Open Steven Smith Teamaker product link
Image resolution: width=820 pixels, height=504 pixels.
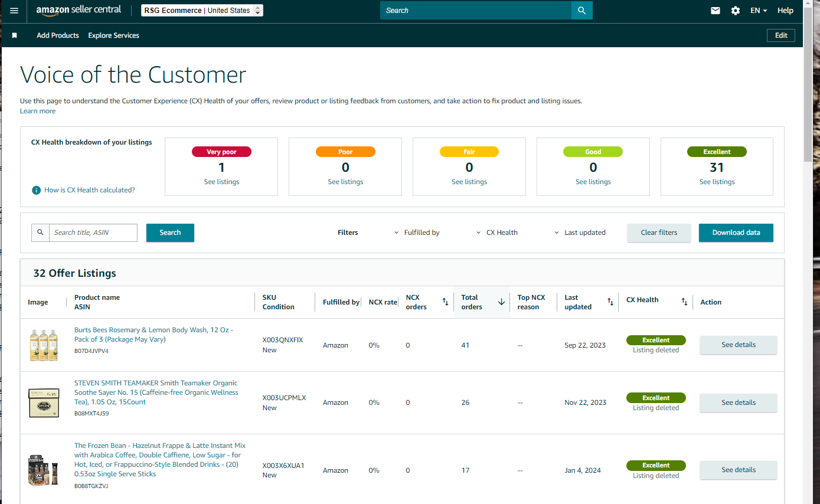click(x=156, y=392)
